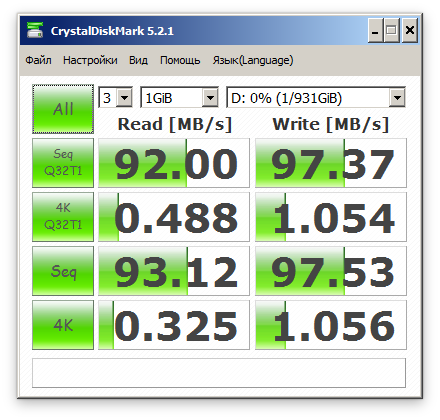Screen dimensions: 440x420
Task: Open the drive selector D: 0% dropdown
Action: tap(316, 97)
